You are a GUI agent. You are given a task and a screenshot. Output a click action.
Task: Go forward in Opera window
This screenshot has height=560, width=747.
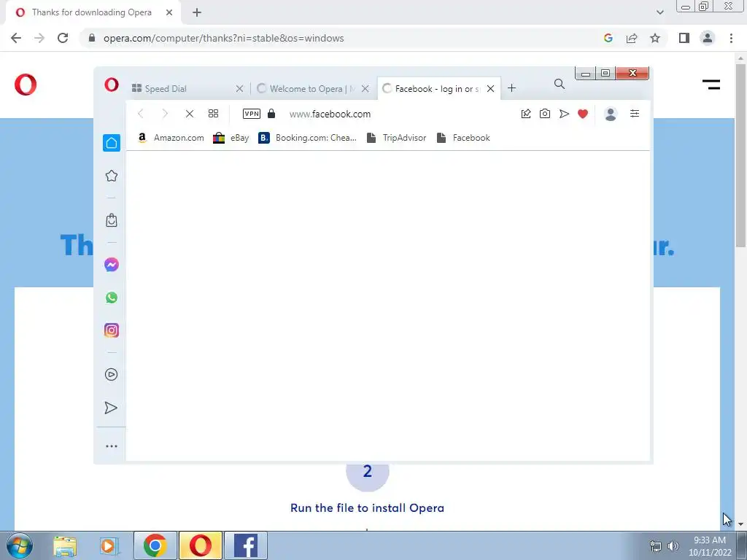pos(165,113)
